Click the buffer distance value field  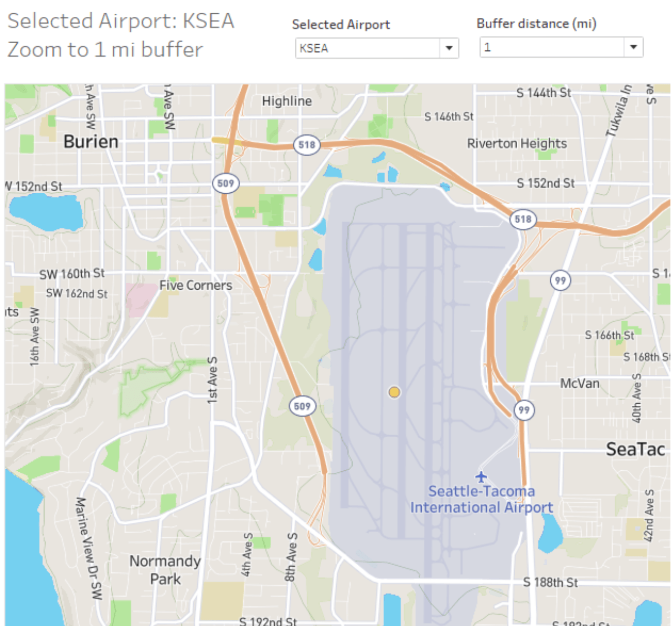pyautogui.click(x=552, y=47)
